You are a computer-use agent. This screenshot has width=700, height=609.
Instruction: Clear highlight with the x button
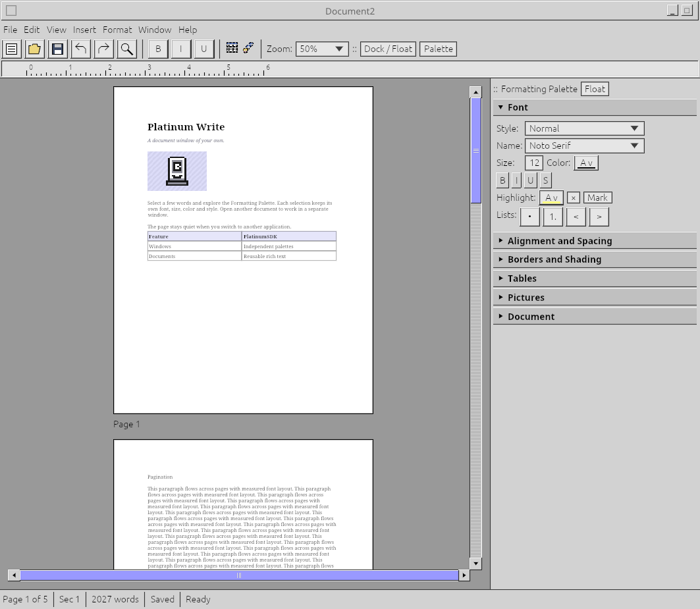pyautogui.click(x=574, y=198)
